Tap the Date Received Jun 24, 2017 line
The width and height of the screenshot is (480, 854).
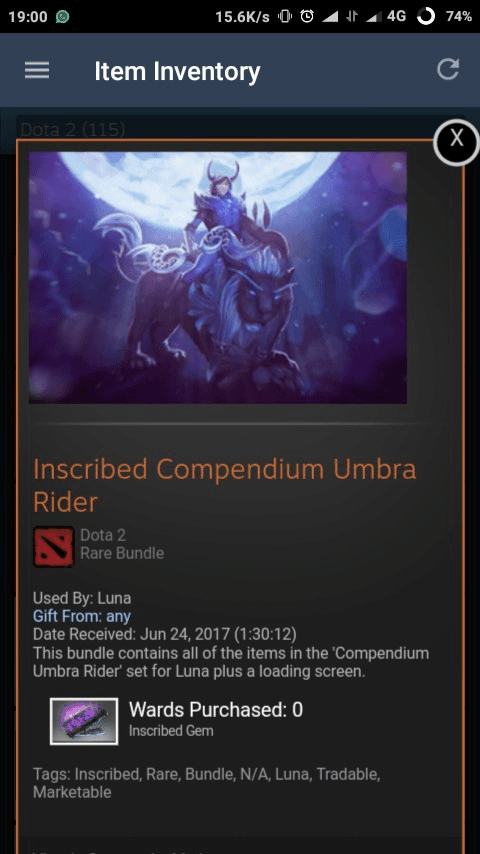click(x=165, y=634)
